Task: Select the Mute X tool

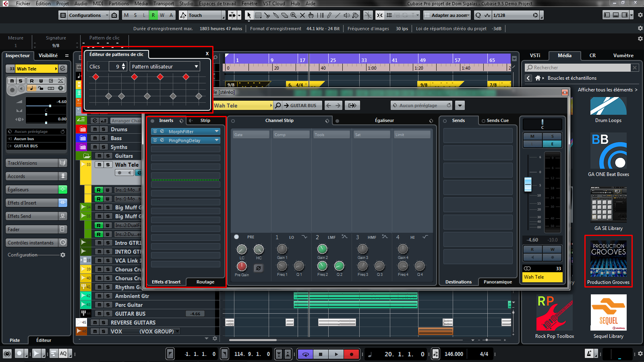Action: (302, 15)
